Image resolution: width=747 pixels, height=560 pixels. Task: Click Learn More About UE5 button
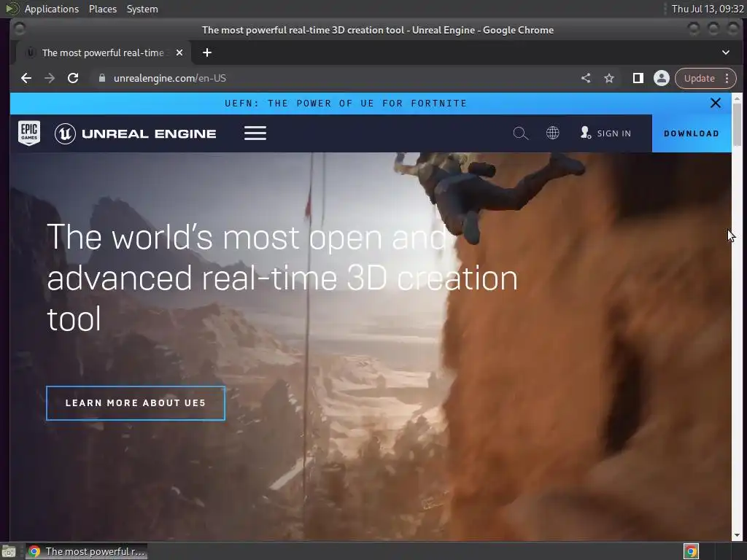pyautogui.click(x=136, y=403)
